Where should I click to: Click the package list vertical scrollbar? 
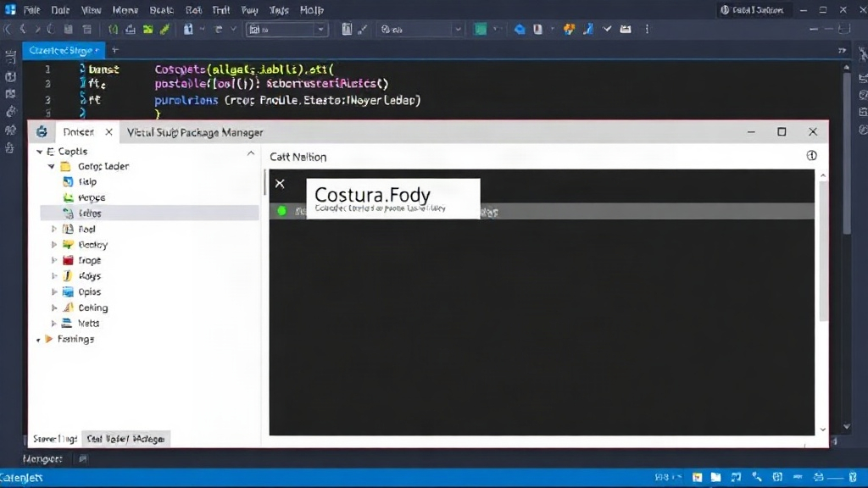point(823,249)
